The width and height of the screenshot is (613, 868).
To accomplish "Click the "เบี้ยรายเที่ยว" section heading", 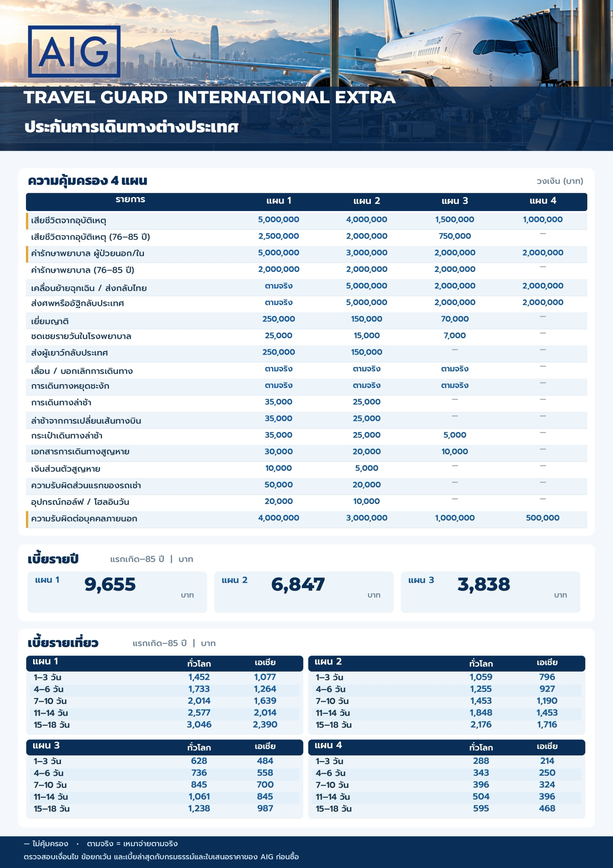I will 63,643.
